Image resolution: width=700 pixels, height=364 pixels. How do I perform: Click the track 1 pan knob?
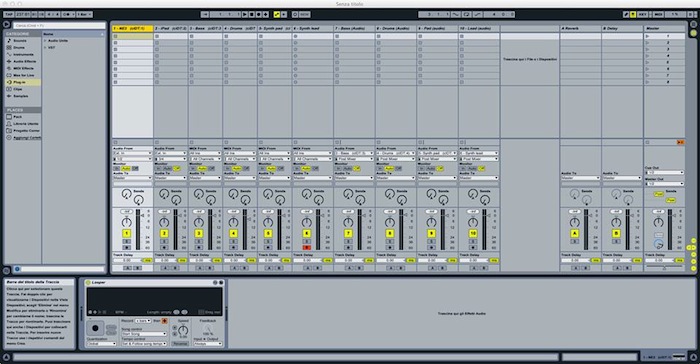point(126,222)
